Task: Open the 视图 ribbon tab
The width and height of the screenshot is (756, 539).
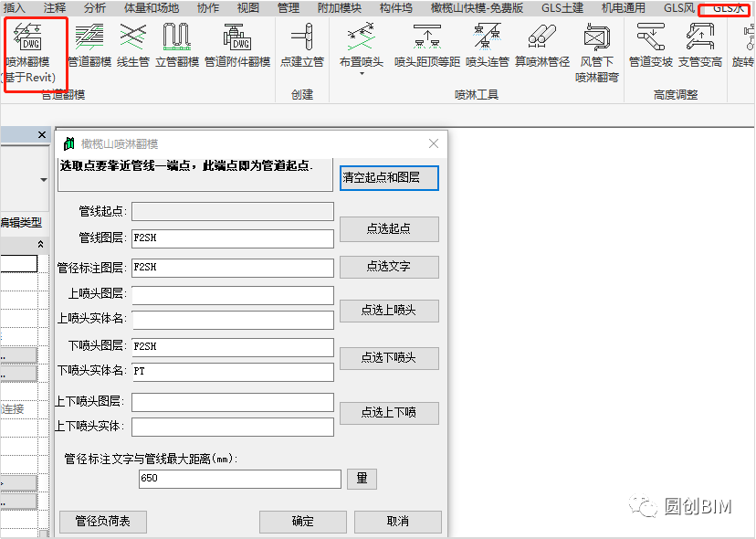Action: pyautogui.click(x=247, y=7)
